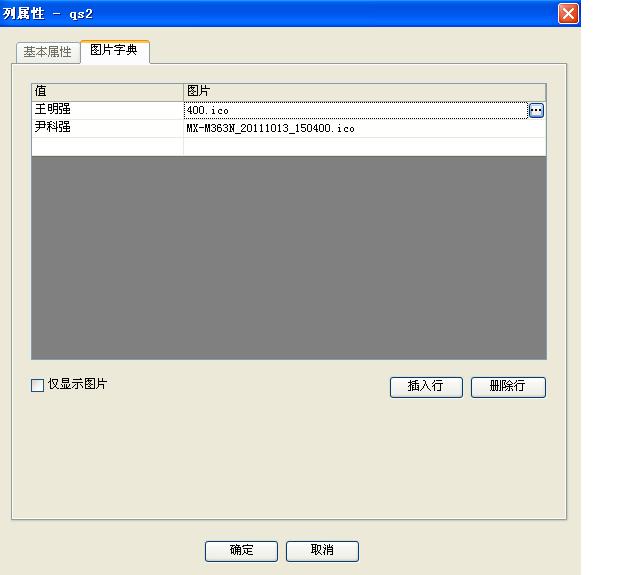
Task: Click the 删除行 button
Action: tap(508, 386)
